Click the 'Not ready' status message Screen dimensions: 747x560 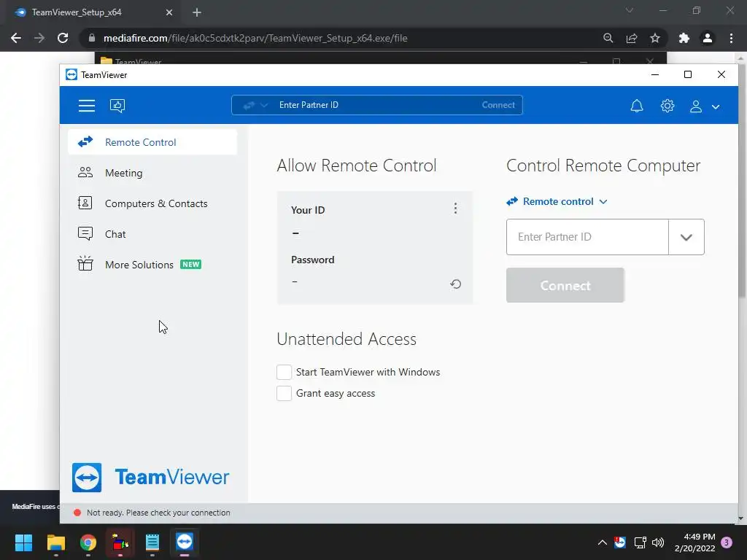(158, 513)
